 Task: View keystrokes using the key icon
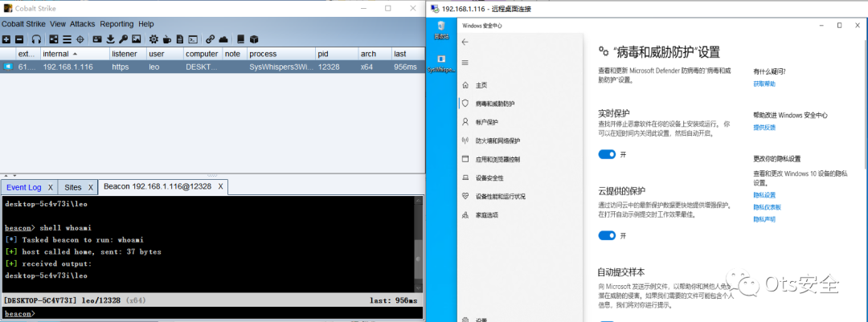123,39
